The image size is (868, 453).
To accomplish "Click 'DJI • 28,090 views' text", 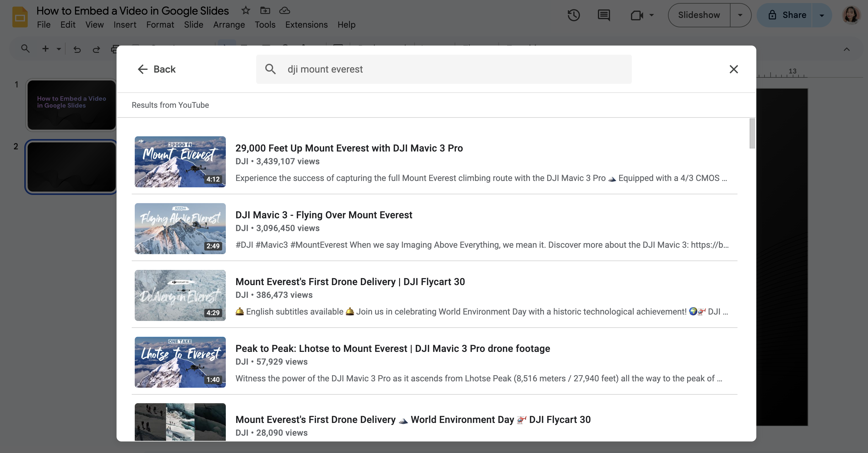I will coord(272,432).
